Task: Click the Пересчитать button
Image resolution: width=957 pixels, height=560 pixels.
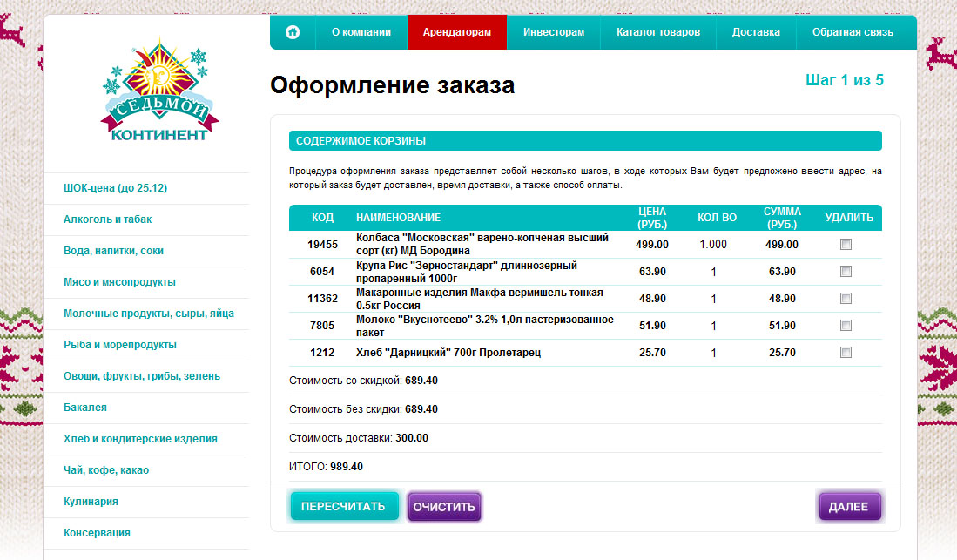Action: pos(343,506)
